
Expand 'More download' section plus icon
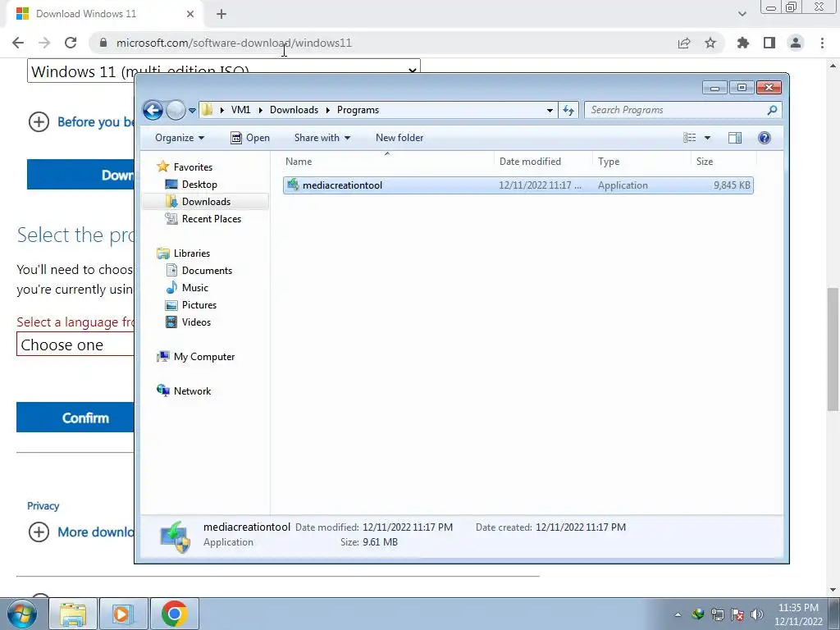[39, 532]
